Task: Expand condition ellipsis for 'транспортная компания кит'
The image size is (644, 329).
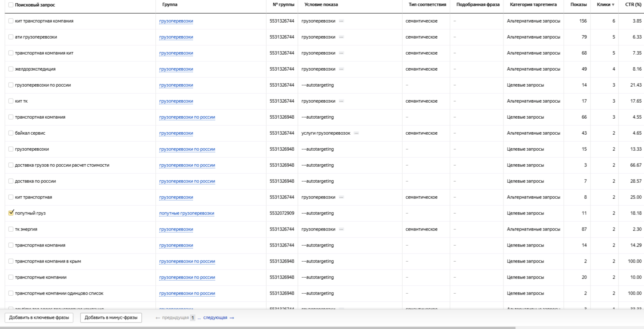Action: pyautogui.click(x=341, y=53)
